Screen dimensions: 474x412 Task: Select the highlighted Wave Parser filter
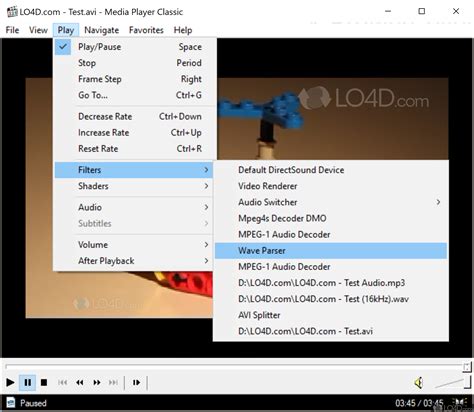coord(331,250)
